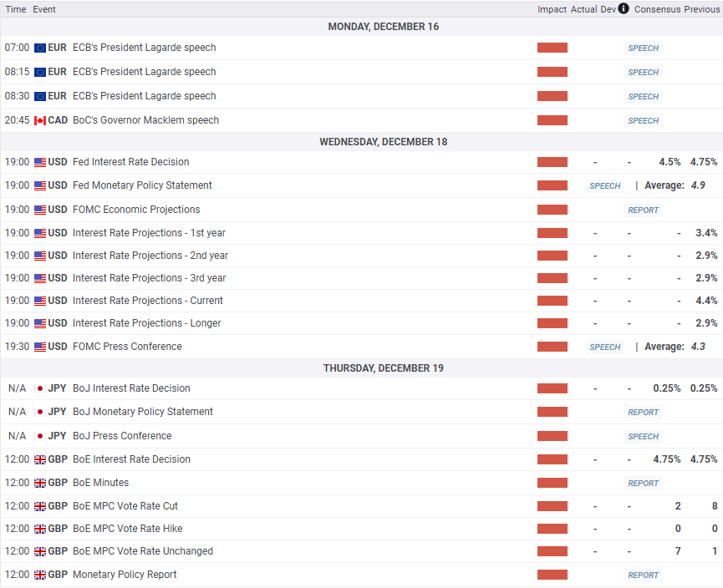Click Average 4.9 on Fed Monetary Policy Statement

(x=675, y=185)
